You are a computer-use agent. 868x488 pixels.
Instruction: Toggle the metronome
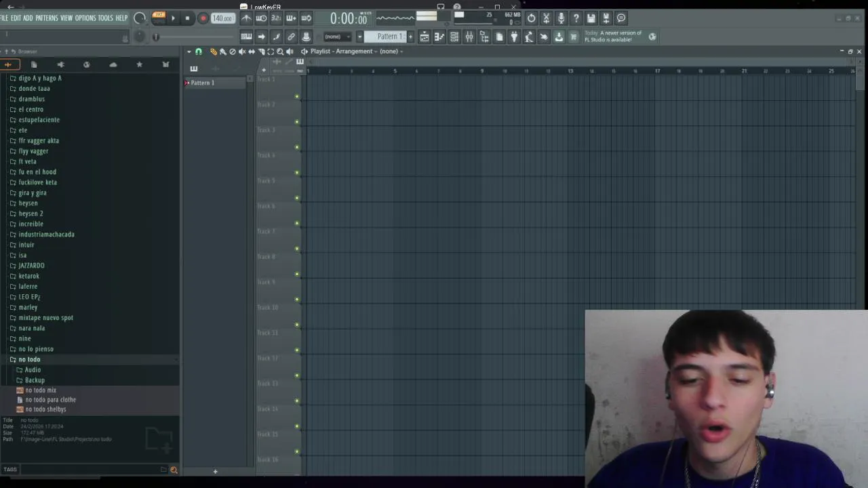coord(246,18)
